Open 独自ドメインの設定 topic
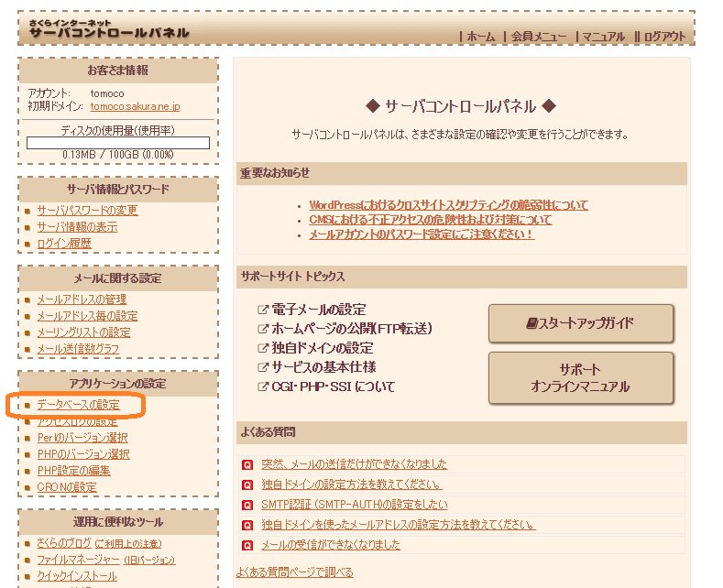723x588 pixels. pyautogui.click(x=323, y=348)
